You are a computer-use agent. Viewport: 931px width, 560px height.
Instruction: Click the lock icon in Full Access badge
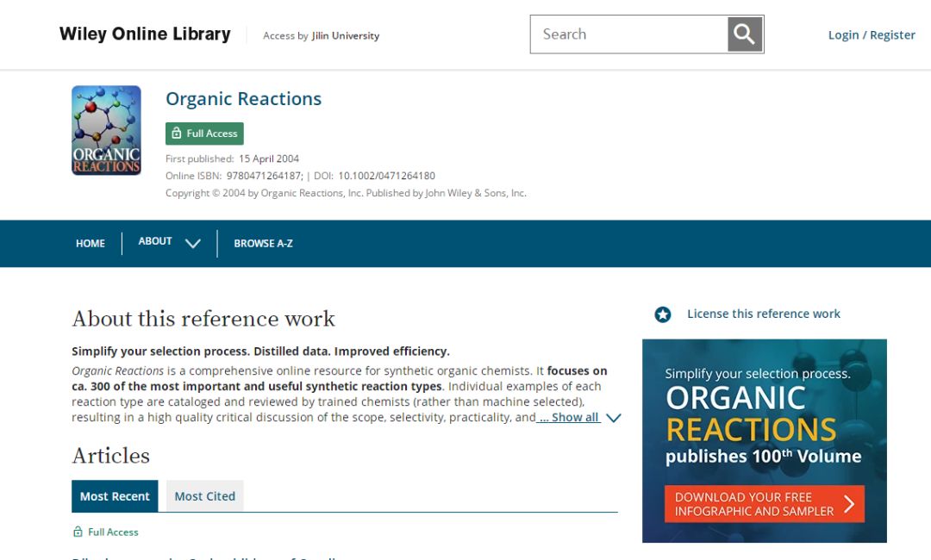[x=177, y=134]
